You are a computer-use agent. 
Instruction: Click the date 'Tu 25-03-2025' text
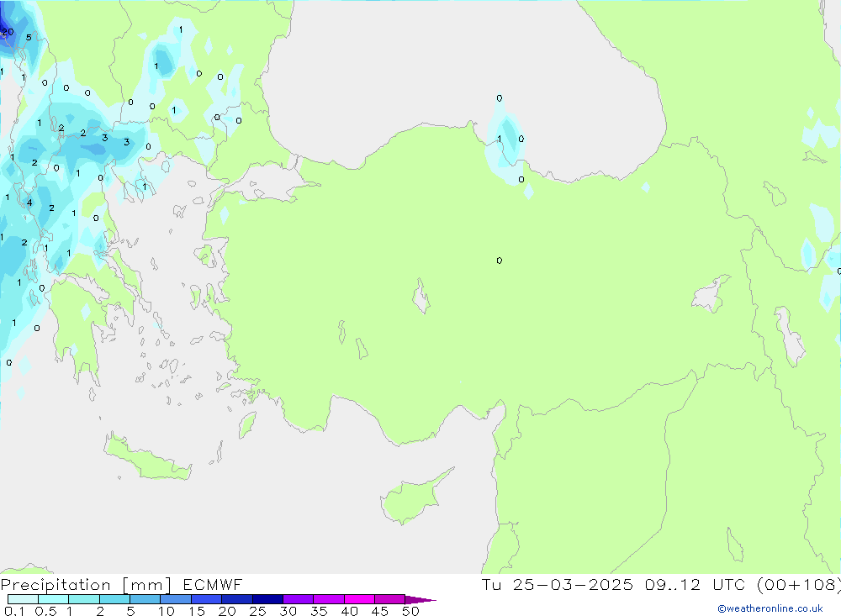tap(558, 584)
